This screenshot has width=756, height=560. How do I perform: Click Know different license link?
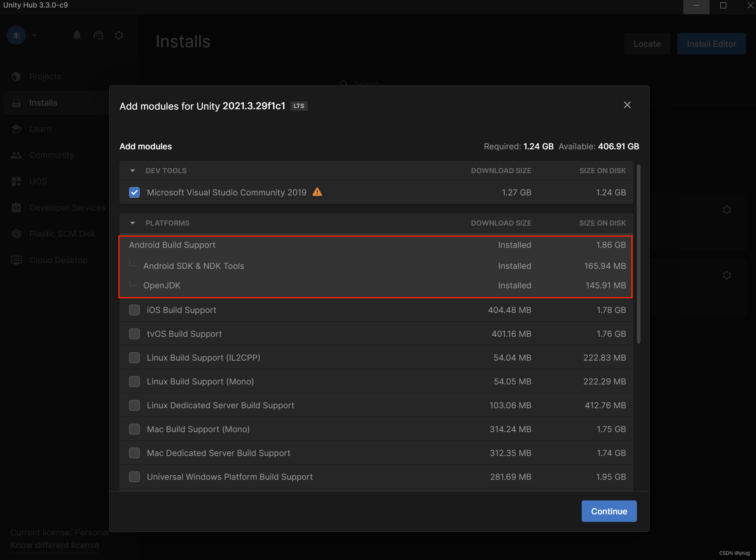(55, 545)
